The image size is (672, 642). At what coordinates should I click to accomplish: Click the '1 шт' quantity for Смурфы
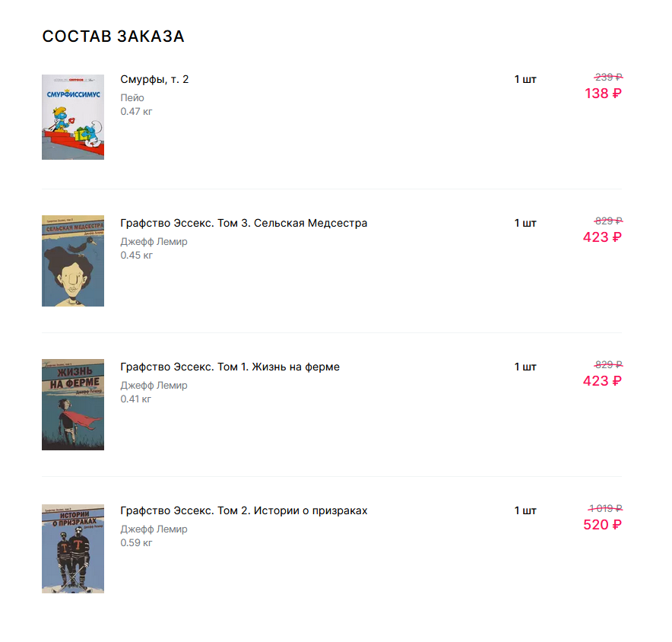pyautogui.click(x=525, y=79)
